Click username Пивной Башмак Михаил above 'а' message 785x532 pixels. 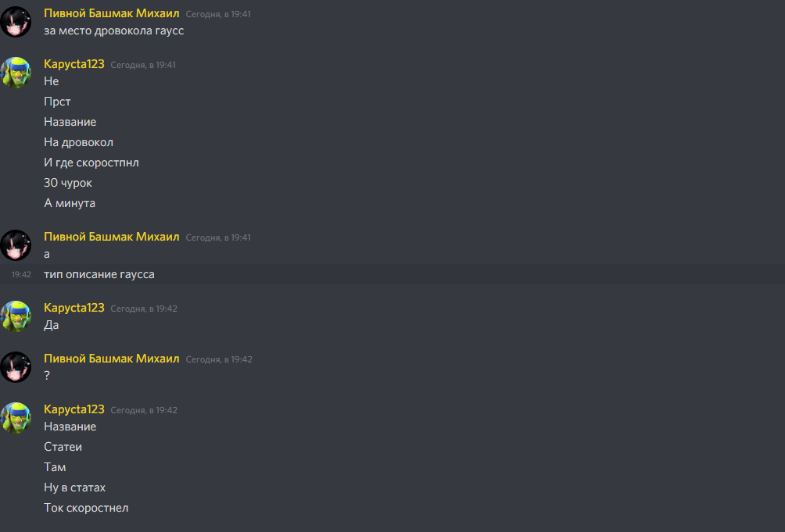[112, 237]
